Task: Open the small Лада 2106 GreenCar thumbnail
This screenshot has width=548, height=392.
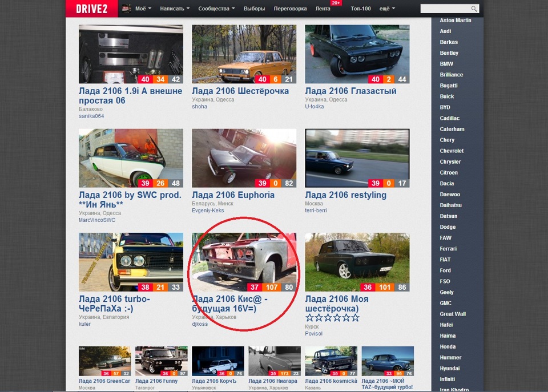Action: click(104, 361)
